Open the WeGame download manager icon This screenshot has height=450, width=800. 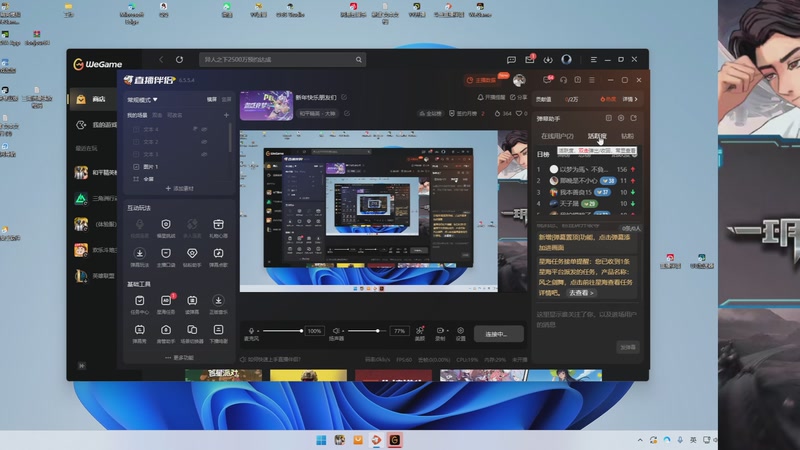coord(548,60)
